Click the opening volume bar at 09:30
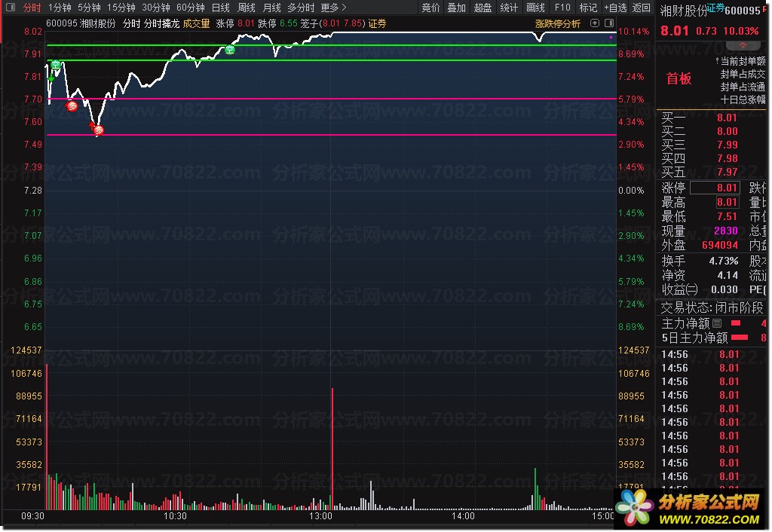Image resolution: width=772 pixels, height=532 pixels. [47, 437]
